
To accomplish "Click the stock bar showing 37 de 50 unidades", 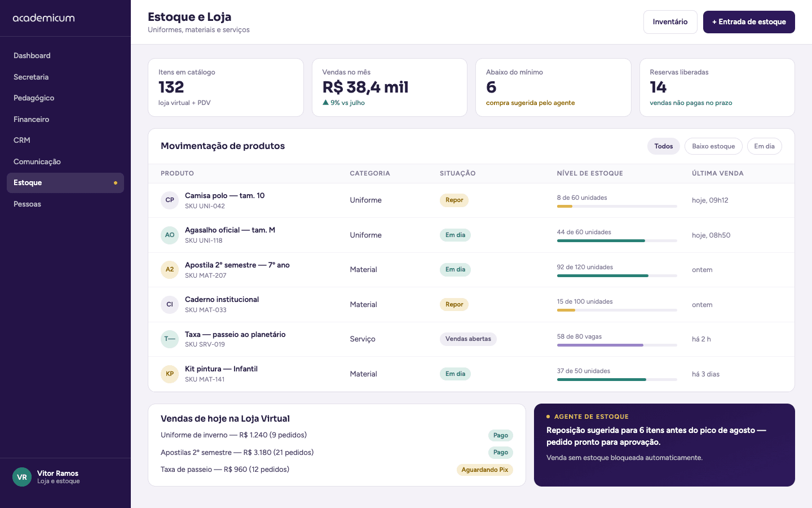I will [x=617, y=380].
